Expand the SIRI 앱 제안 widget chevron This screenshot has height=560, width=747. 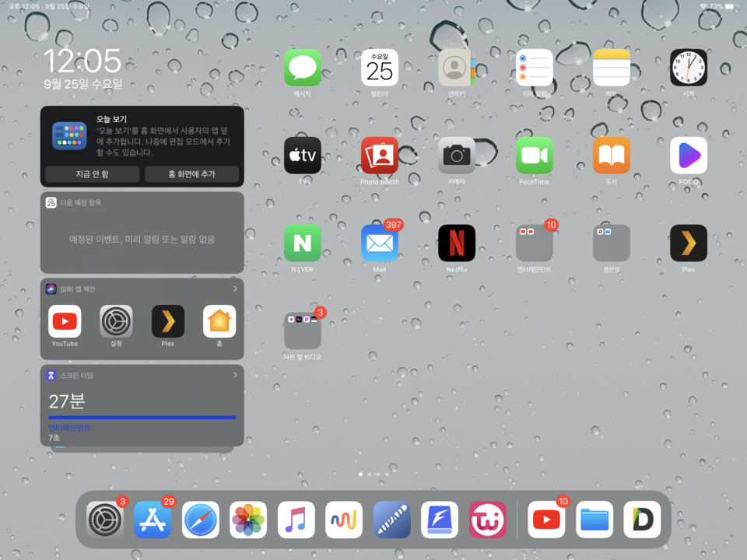click(x=235, y=289)
